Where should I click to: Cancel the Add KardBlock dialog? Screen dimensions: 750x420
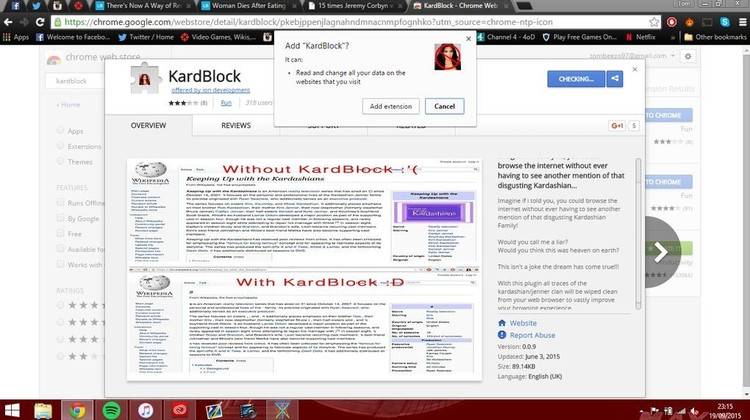(444, 106)
